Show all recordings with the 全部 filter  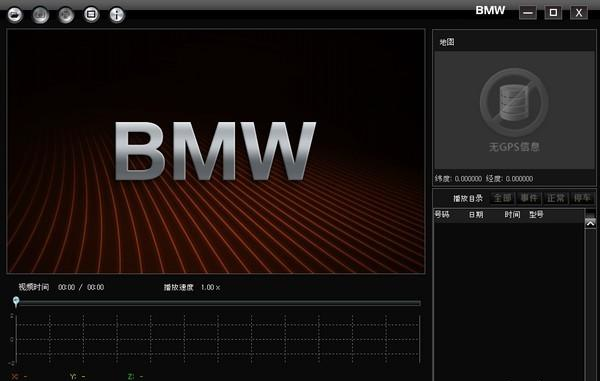[502, 198]
